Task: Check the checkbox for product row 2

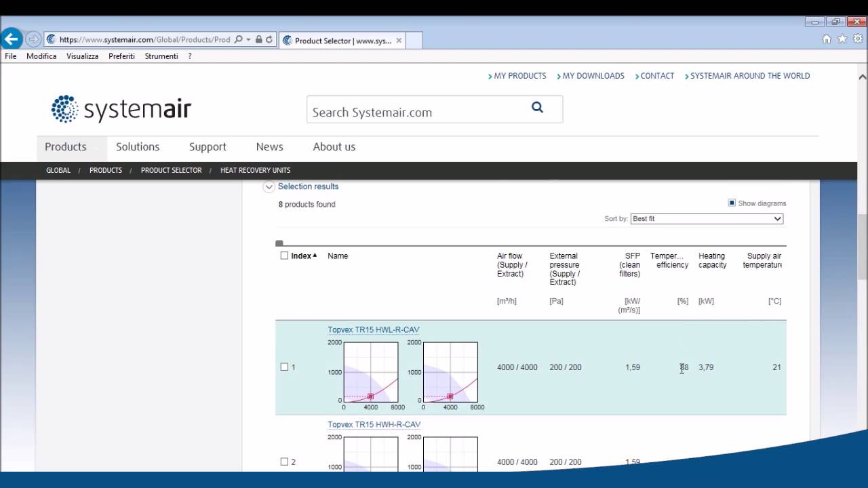Action: (284, 462)
